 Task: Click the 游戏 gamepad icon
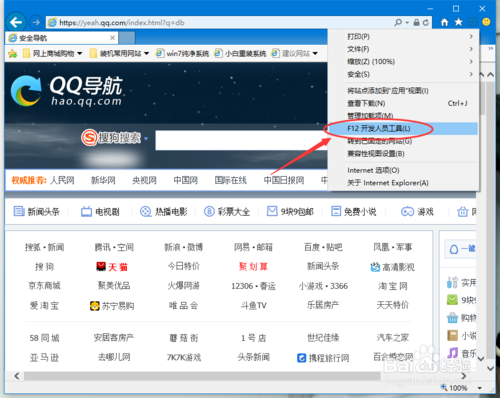pyautogui.click(x=407, y=211)
